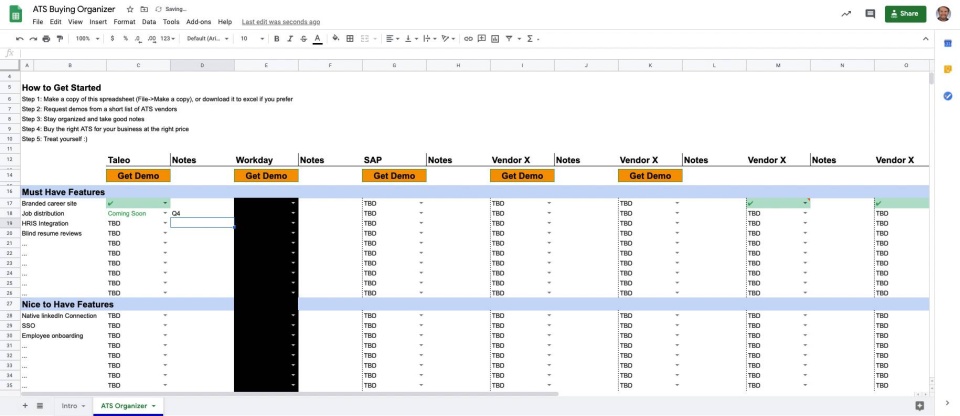Toggle Strikethrough formatting
This screenshot has height=416, width=960.
click(x=304, y=39)
